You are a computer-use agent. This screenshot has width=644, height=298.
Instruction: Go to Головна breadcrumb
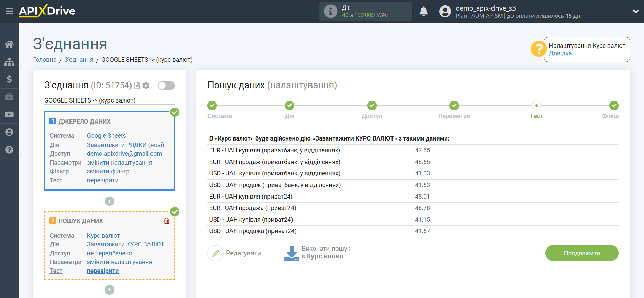pyautogui.click(x=45, y=60)
